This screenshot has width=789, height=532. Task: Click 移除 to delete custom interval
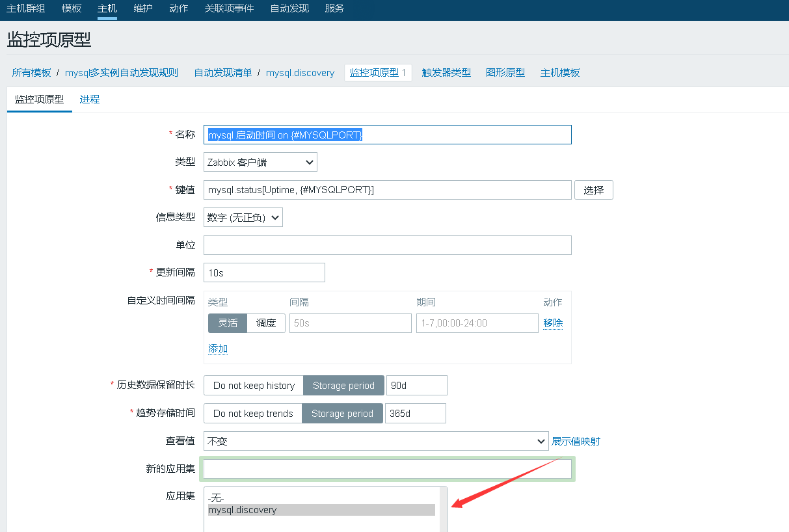(x=553, y=323)
